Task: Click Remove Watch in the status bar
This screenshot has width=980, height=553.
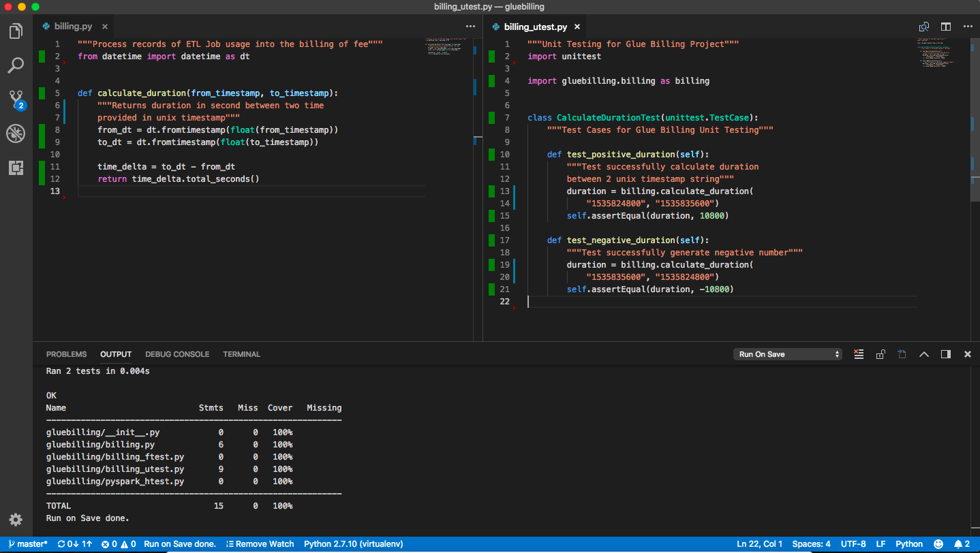Action: click(260, 544)
